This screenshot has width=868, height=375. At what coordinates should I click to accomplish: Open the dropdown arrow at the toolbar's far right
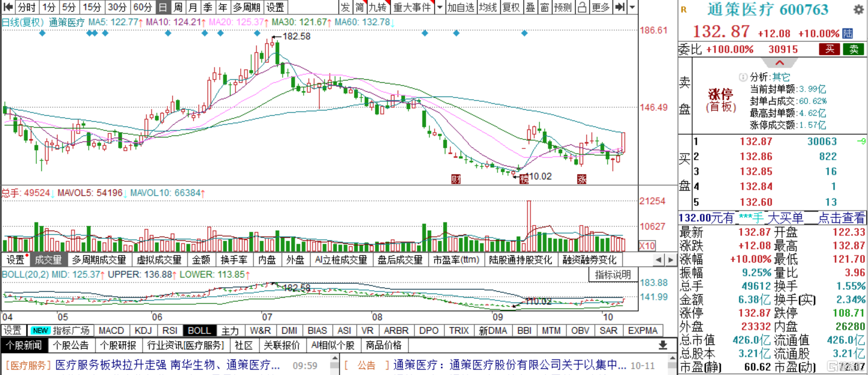pyautogui.click(x=632, y=7)
